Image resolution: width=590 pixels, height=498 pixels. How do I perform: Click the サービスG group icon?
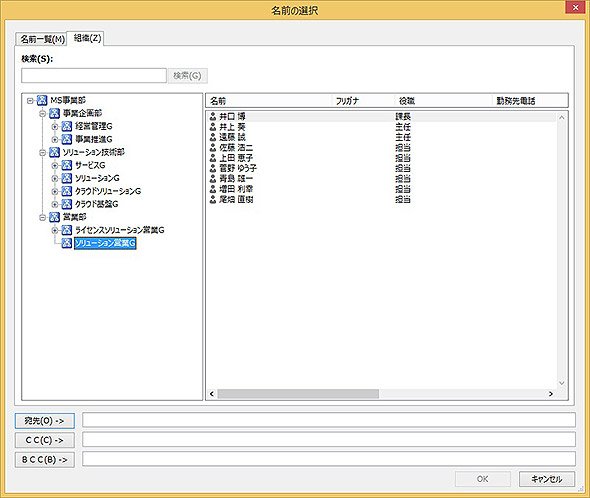tap(67, 165)
